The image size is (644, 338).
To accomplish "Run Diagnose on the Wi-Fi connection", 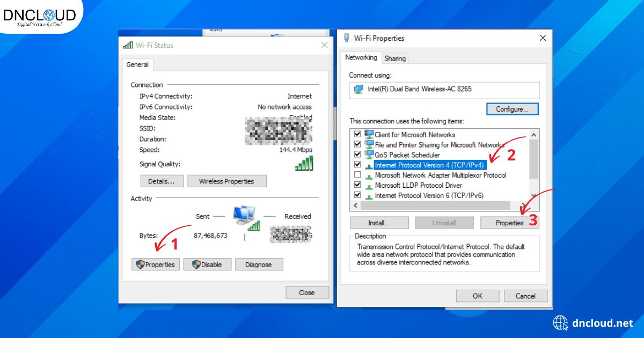I will (x=259, y=264).
